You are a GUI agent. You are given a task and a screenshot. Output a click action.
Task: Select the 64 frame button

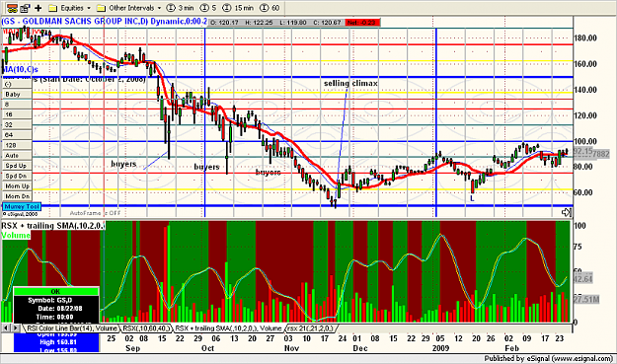18,135
